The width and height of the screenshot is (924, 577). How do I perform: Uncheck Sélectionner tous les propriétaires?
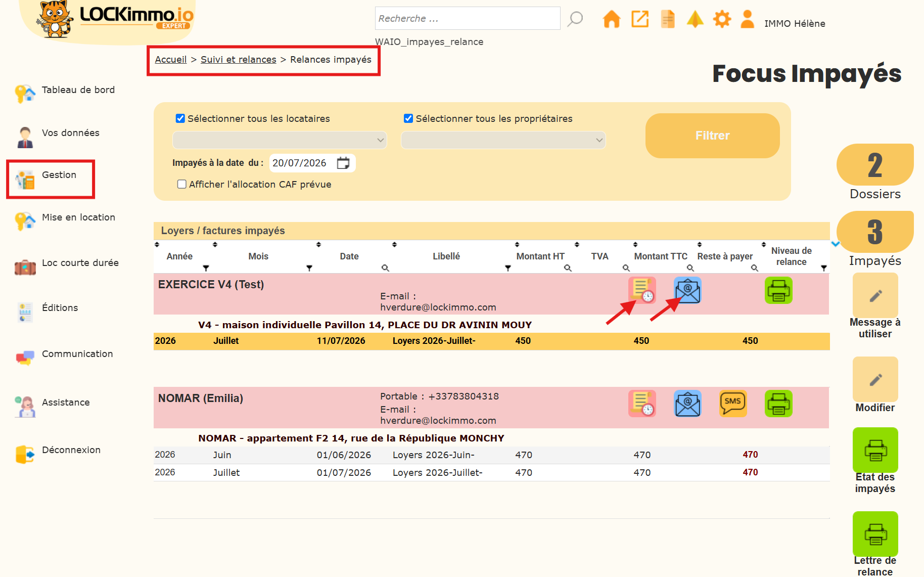click(408, 118)
